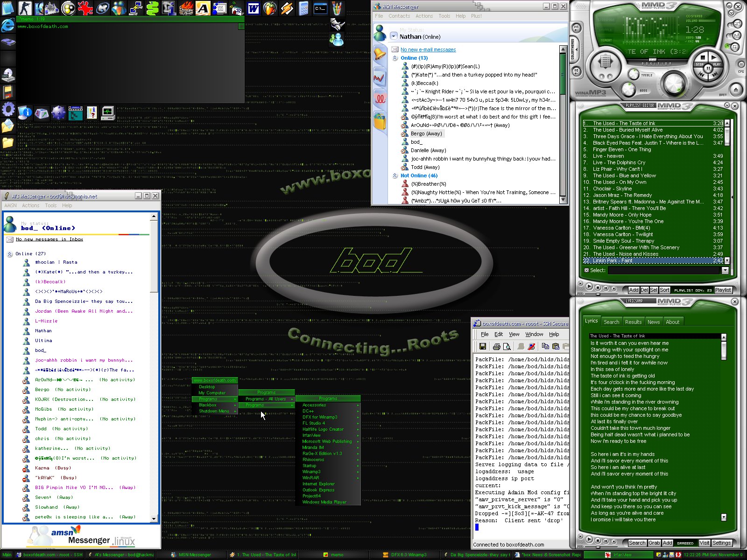
Task: Open Microsoft Word shortcut icon
Action: [254, 8]
